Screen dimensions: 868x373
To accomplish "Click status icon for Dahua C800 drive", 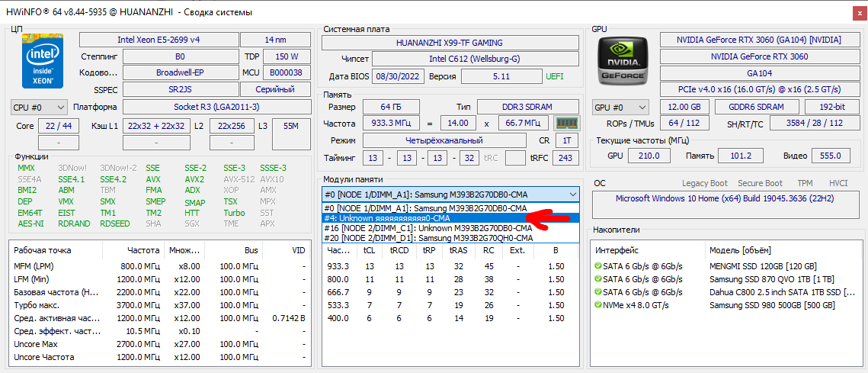I will click(598, 292).
